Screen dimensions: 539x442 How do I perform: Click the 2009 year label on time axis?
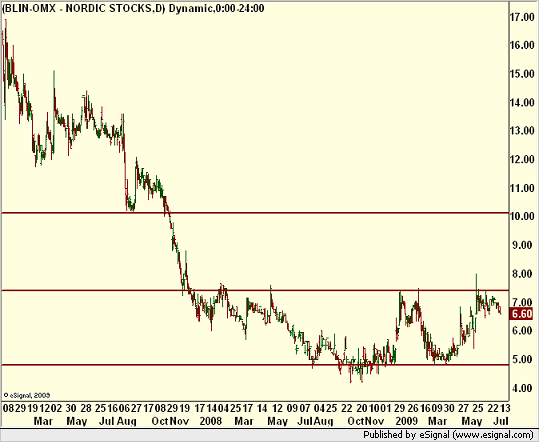point(406,421)
